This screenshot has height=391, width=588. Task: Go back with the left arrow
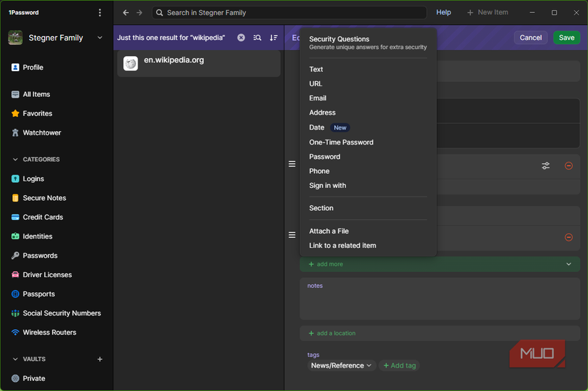(126, 13)
